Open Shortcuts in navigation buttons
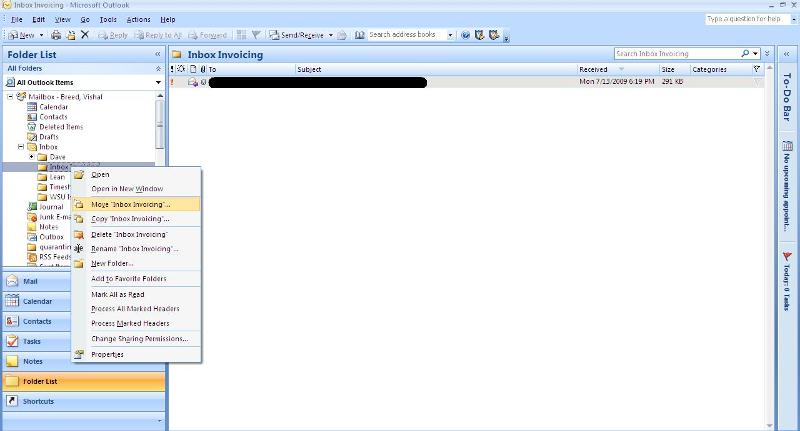The height and width of the screenshot is (431, 800). coord(84,401)
